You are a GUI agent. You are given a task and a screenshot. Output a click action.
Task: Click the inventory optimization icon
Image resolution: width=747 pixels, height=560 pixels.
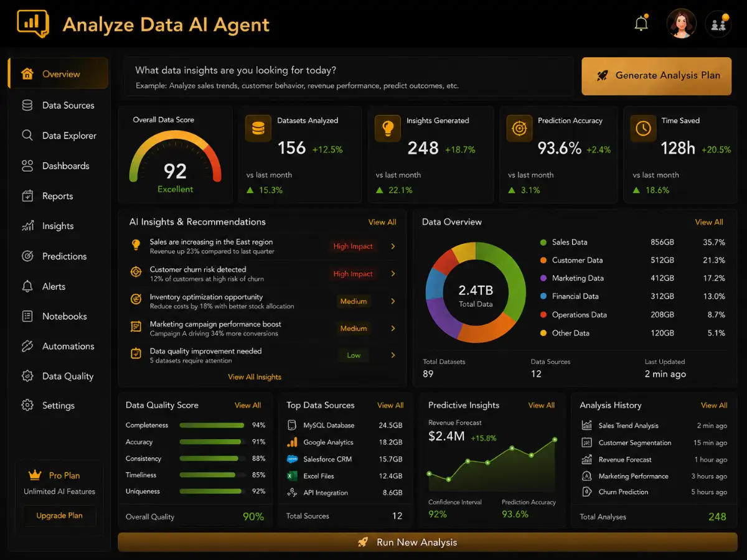point(136,299)
